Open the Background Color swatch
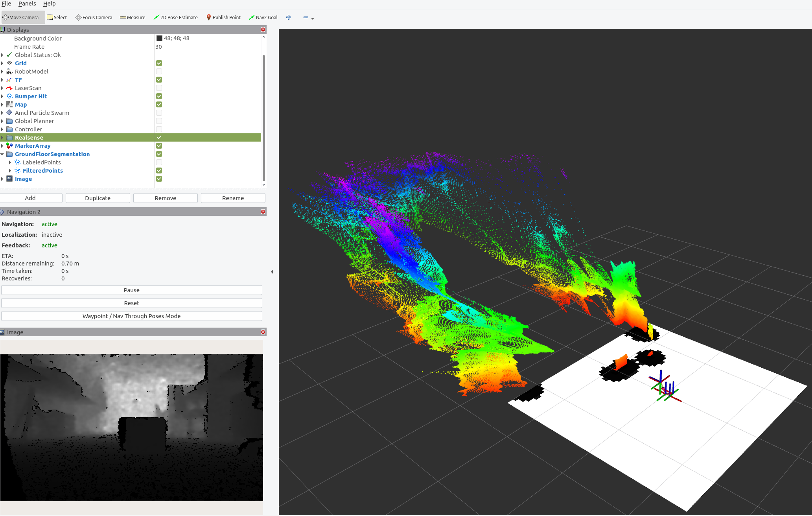The width and height of the screenshot is (812, 516). point(160,38)
